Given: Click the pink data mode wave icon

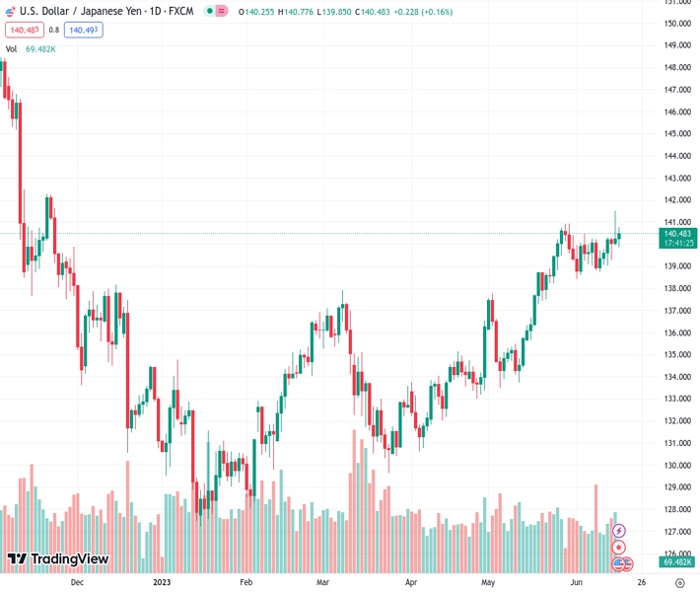Looking at the screenshot, I should pyautogui.click(x=221, y=11).
